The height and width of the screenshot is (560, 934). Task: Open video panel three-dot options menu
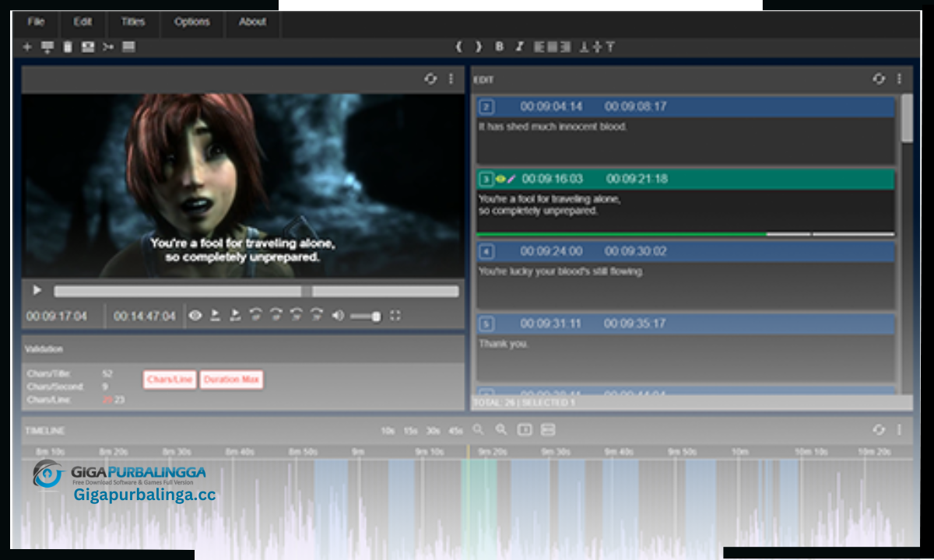(x=451, y=79)
